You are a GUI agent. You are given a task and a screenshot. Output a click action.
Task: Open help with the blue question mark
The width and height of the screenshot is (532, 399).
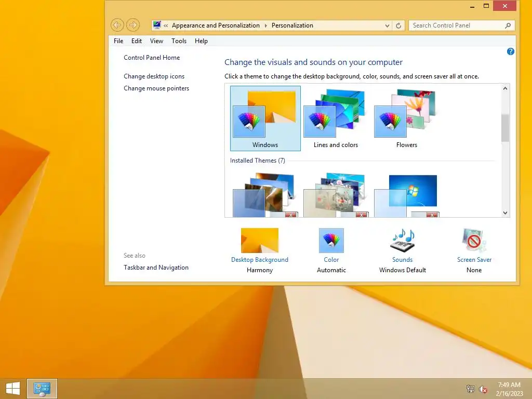click(510, 51)
